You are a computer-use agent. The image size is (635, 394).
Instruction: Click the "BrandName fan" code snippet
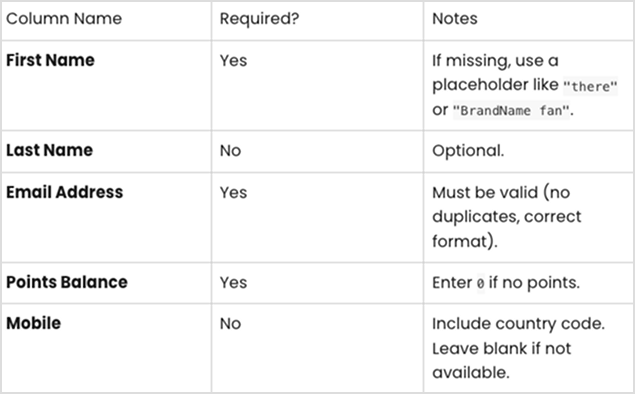[x=511, y=111]
